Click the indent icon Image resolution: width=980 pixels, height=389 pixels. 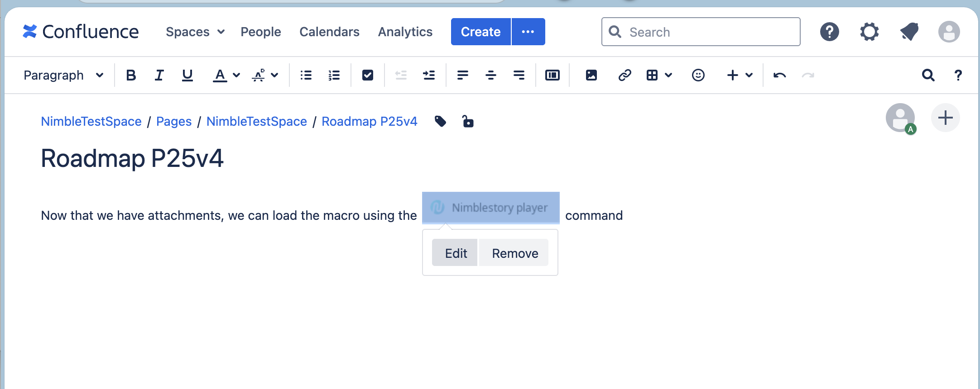[x=429, y=75]
